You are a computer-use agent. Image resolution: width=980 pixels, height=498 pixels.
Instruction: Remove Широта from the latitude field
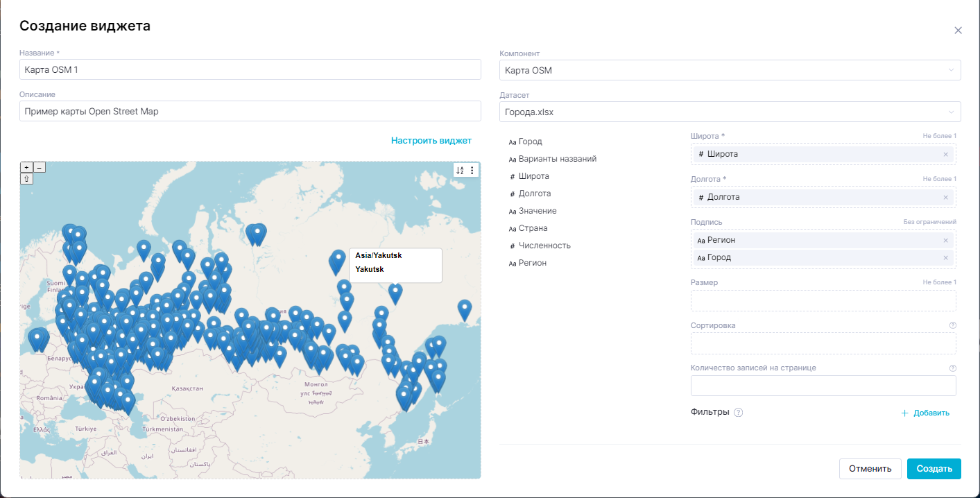pyautogui.click(x=945, y=154)
